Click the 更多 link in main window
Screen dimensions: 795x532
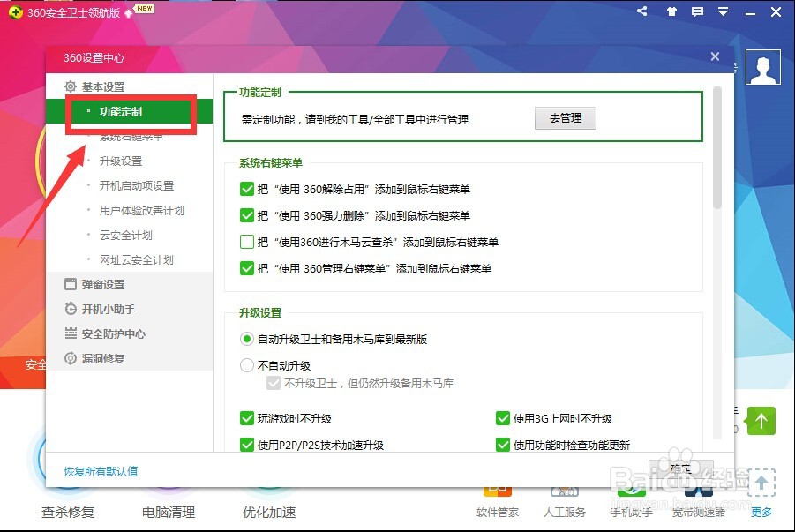(761, 513)
